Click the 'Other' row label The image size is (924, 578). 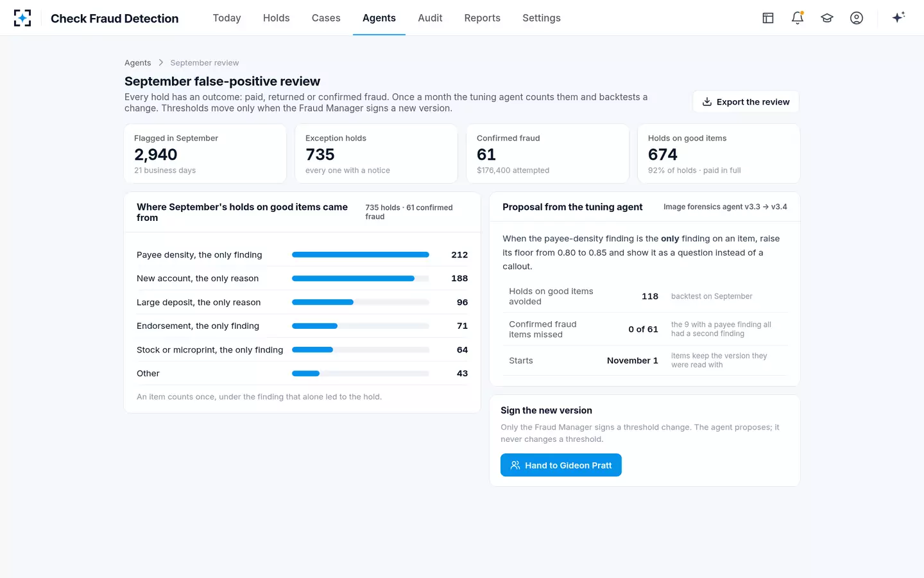coord(148,373)
